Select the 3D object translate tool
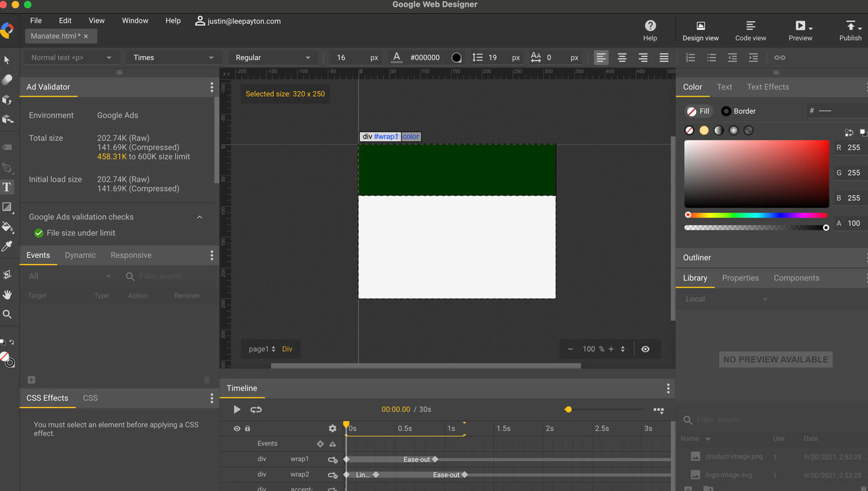The height and width of the screenshot is (491, 868). 7,120
